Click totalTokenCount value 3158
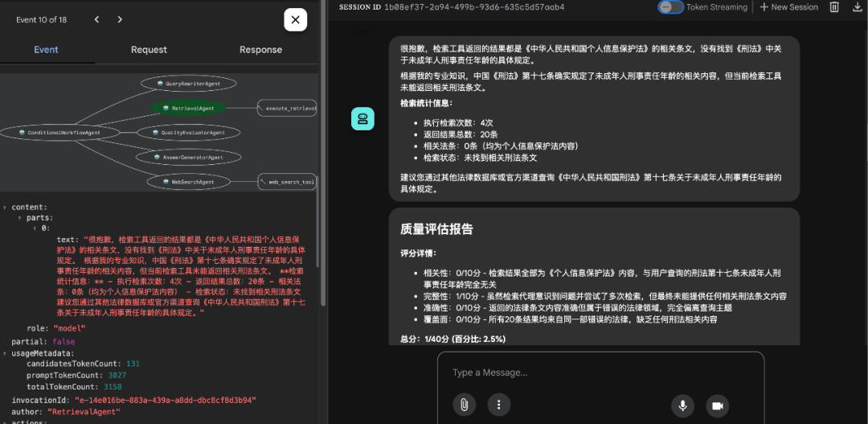Image resolution: width=868 pixels, height=424 pixels. pyautogui.click(x=112, y=387)
